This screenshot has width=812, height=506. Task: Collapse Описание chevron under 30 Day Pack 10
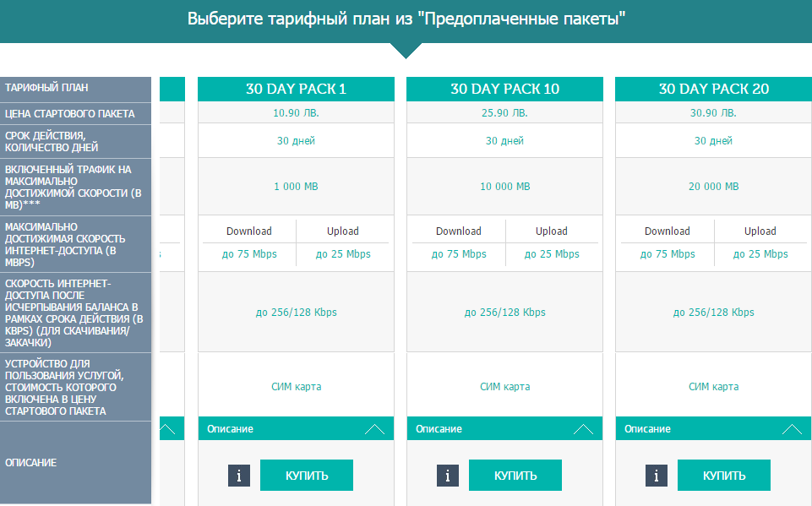point(583,429)
